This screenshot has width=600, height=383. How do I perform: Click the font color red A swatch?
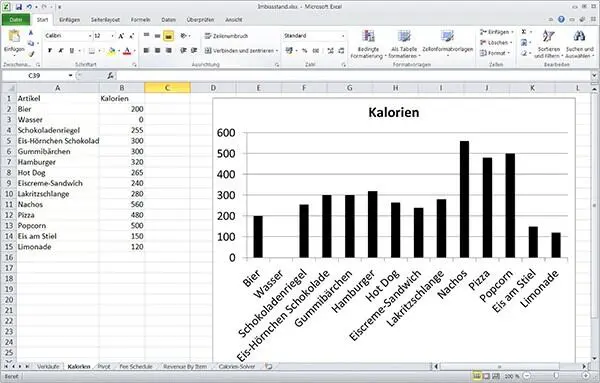pos(127,51)
